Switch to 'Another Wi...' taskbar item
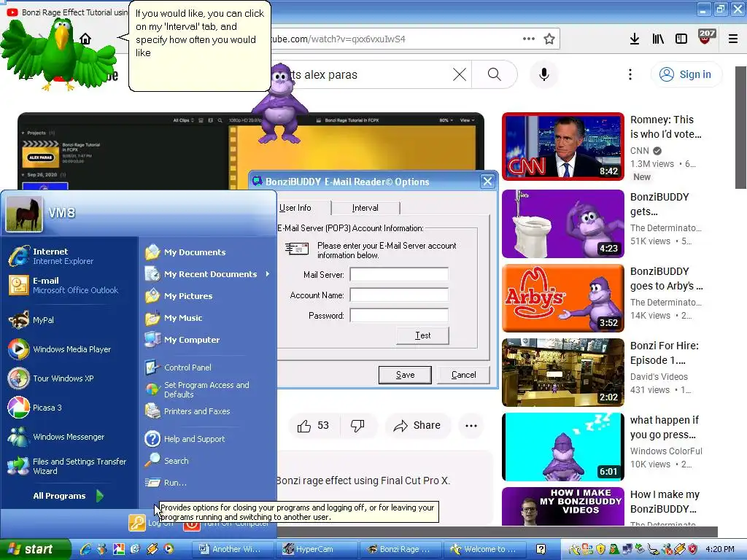Screen dimensions: 747x560 (x=233, y=549)
